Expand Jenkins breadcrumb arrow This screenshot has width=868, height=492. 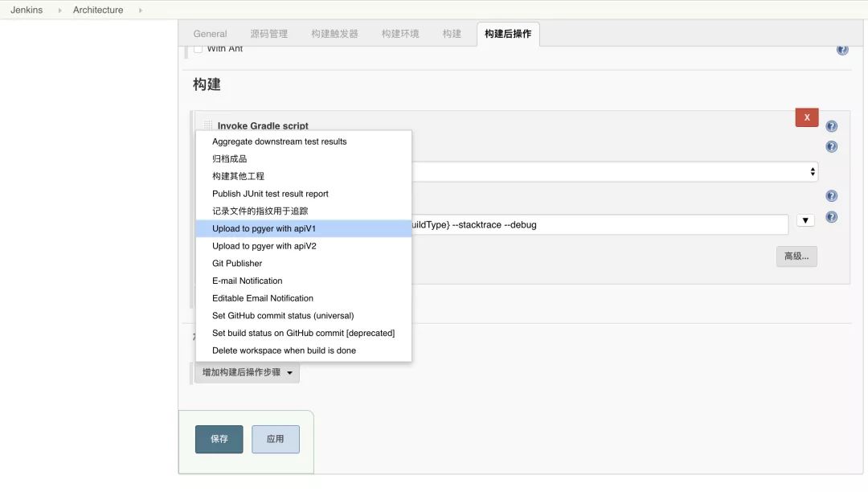click(x=59, y=10)
